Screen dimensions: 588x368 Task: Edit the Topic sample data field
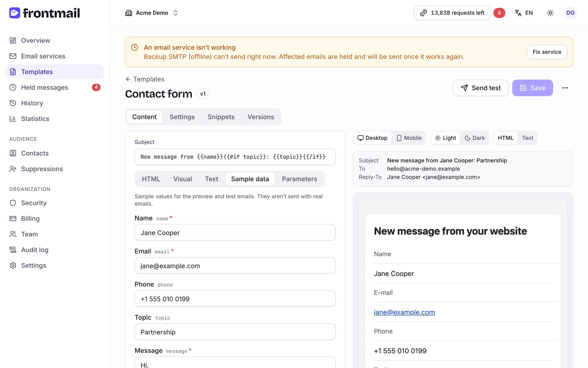click(x=235, y=332)
